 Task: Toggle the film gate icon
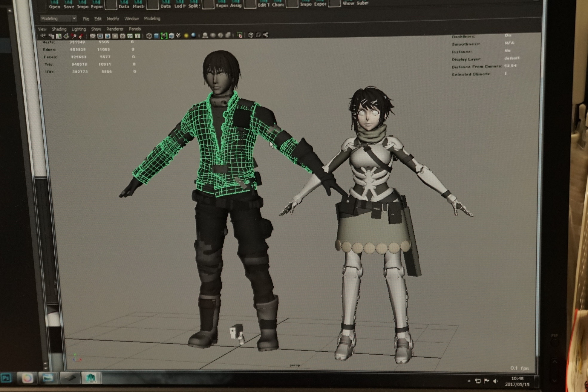[x=100, y=36]
